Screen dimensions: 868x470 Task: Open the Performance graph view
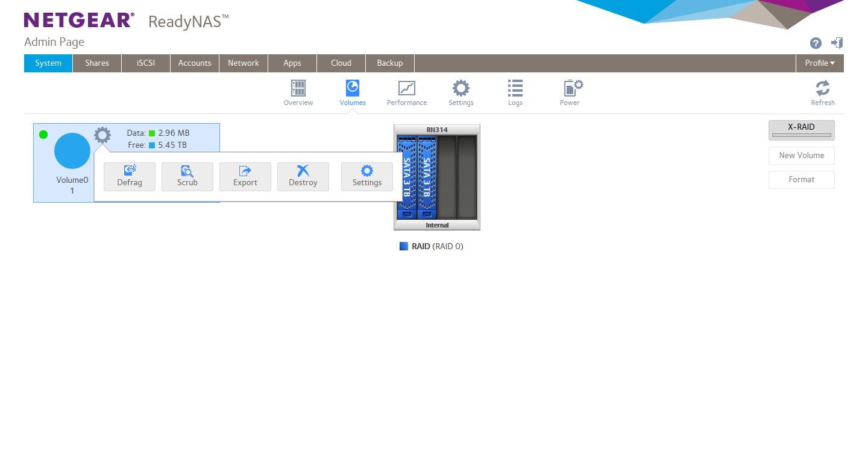[x=407, y=93]
